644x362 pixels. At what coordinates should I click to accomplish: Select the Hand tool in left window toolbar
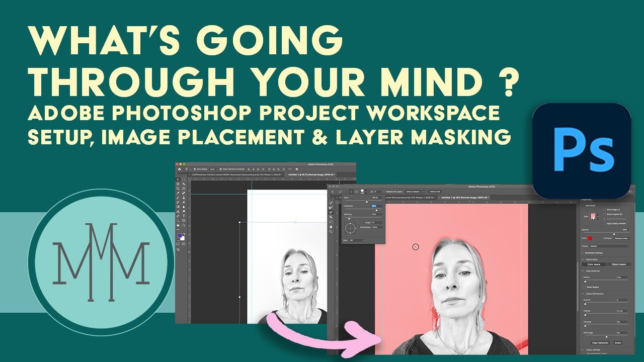tap(178, 225)
